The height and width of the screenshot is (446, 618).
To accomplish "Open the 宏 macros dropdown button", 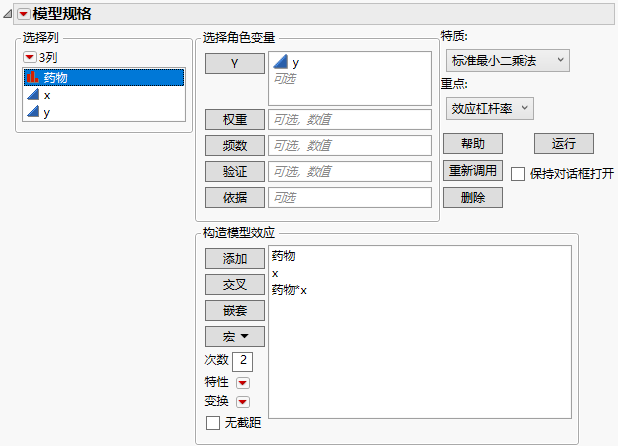I will coord(235,336).
